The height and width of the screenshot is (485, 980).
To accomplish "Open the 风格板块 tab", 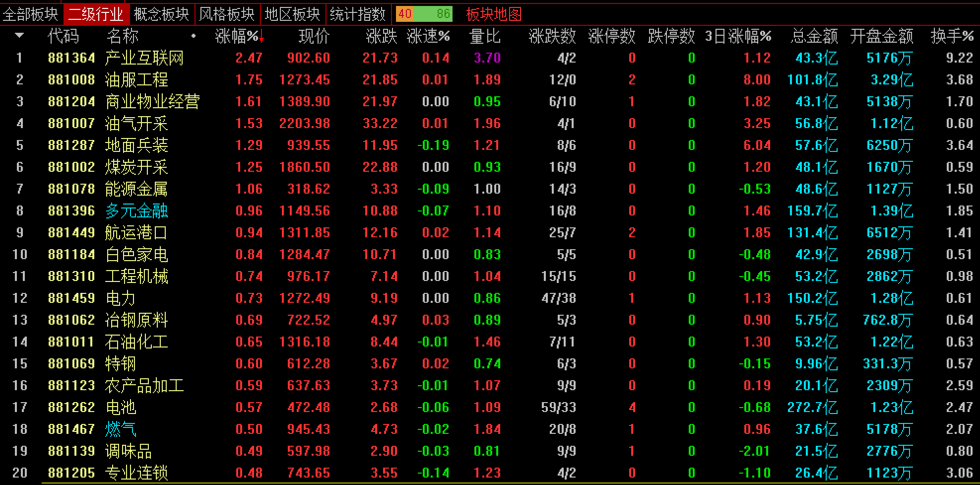I will (227, 14).
